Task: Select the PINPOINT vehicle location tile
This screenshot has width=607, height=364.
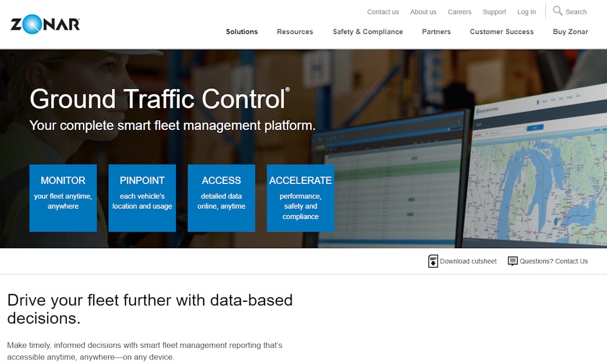Action: [x=142, y=198]
